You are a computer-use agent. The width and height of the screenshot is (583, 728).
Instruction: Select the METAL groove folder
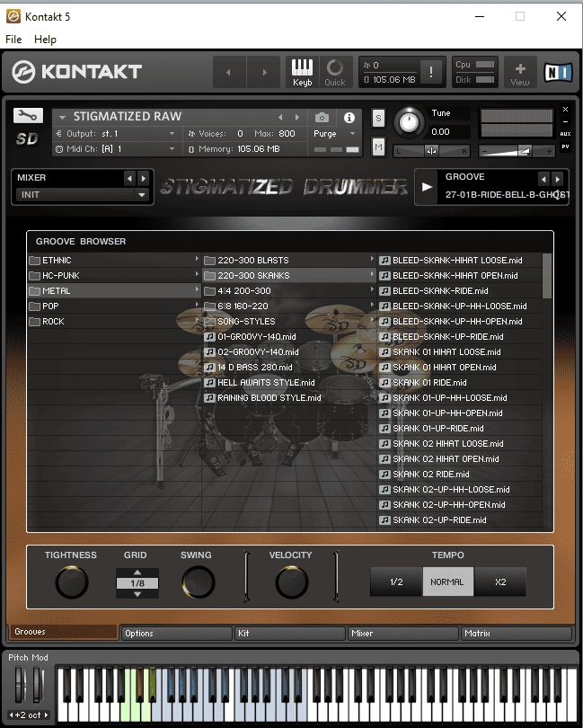(114, 291)
